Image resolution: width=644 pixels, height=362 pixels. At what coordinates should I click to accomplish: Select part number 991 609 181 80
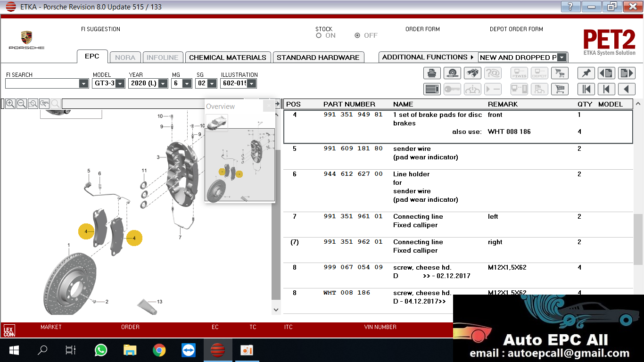click(x=353, y=148)
